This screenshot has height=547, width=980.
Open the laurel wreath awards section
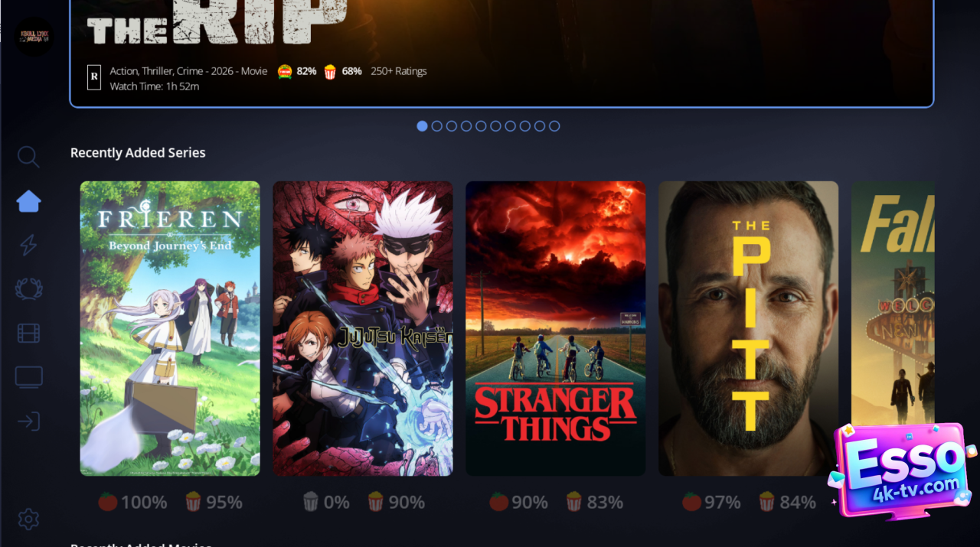(28, 289)
